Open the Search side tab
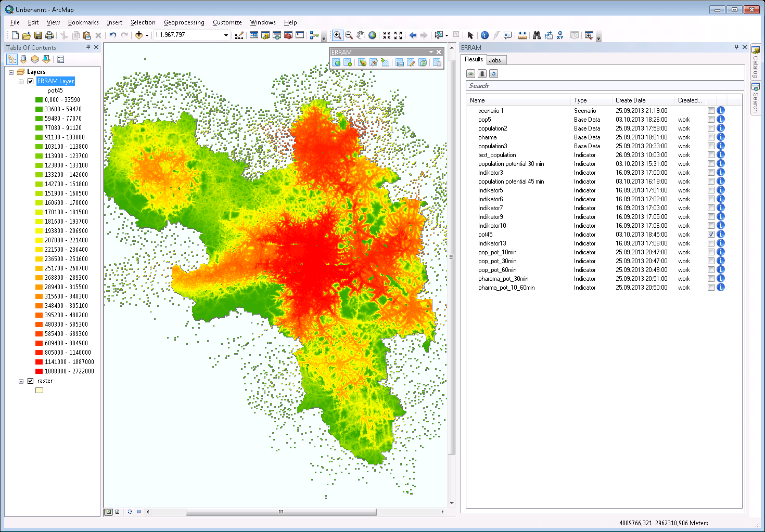Image resolution: width=765 pixels, height=532 pixels. pos(756,98)
